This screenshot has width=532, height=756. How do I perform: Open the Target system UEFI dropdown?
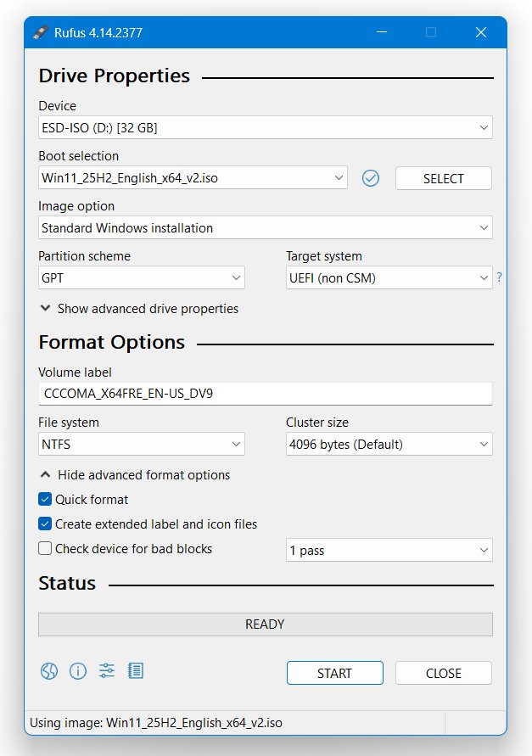click(x=389, y=277)
